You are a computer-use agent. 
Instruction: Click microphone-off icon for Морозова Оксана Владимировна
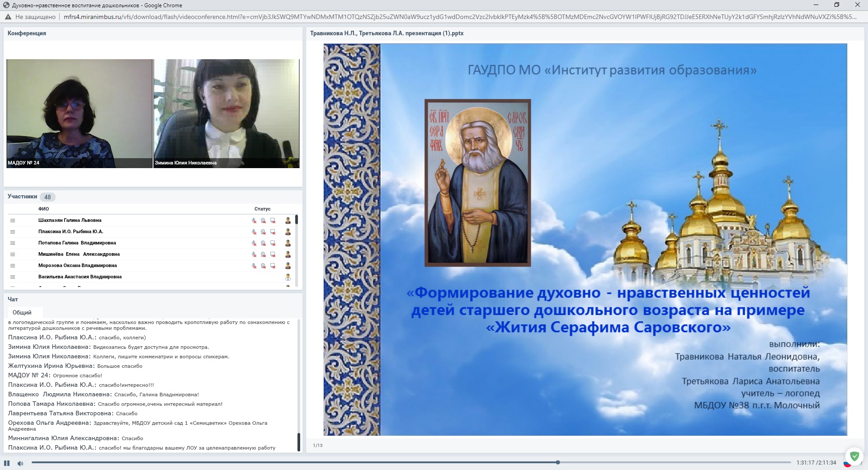(x=254, y=266)
